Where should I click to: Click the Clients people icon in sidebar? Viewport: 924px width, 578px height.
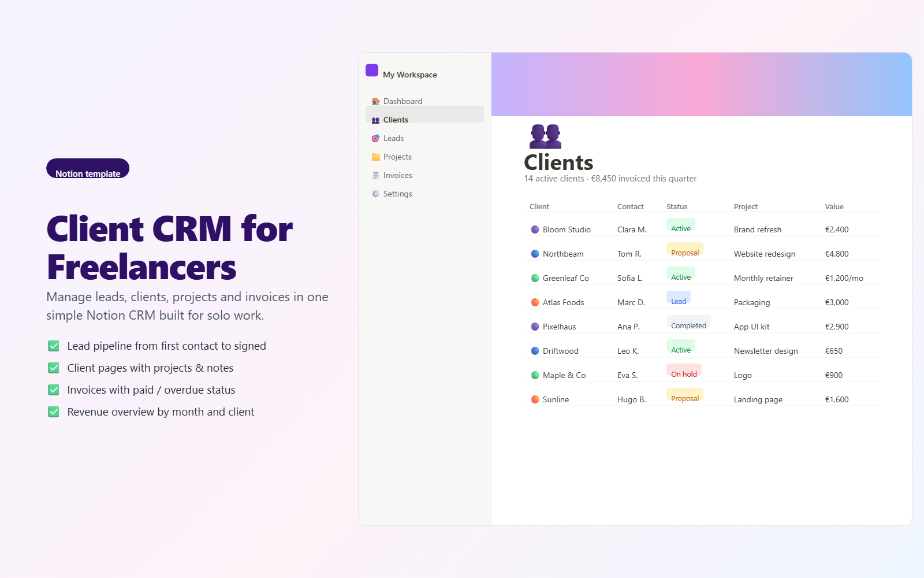coord(375,120)
